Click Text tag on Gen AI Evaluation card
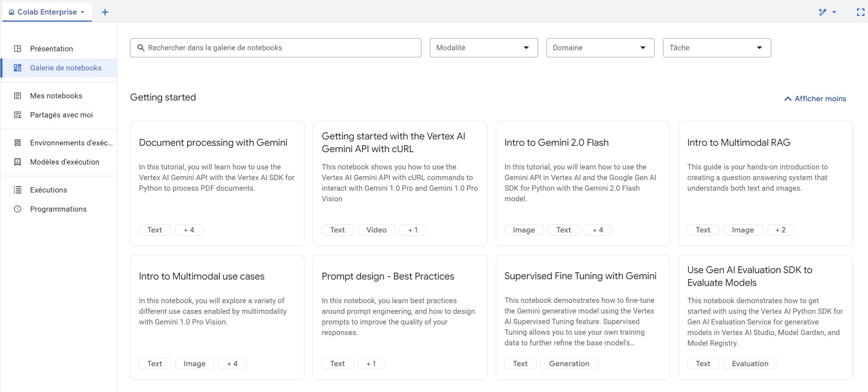The image size is (868, 392). click(703, 363)
